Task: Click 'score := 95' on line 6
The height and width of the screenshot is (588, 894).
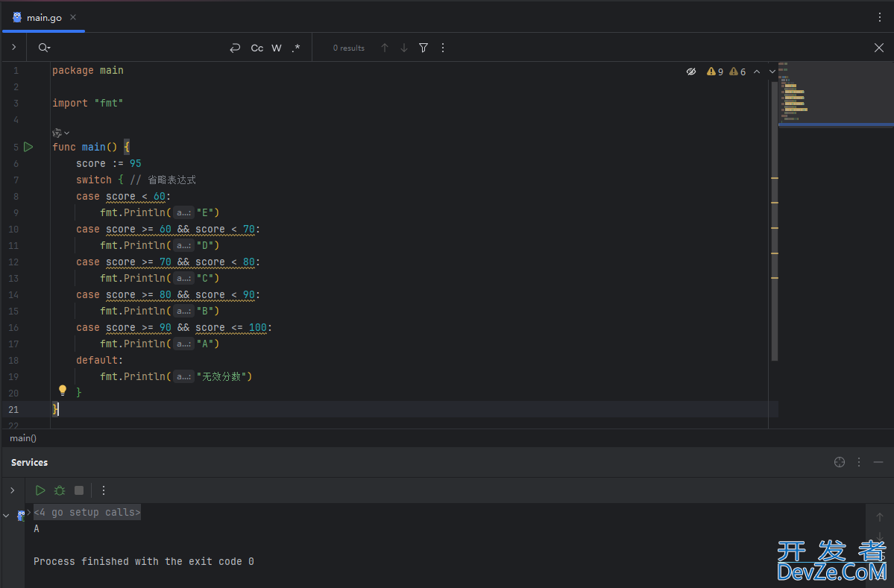Action: click(x=109, y=163)
